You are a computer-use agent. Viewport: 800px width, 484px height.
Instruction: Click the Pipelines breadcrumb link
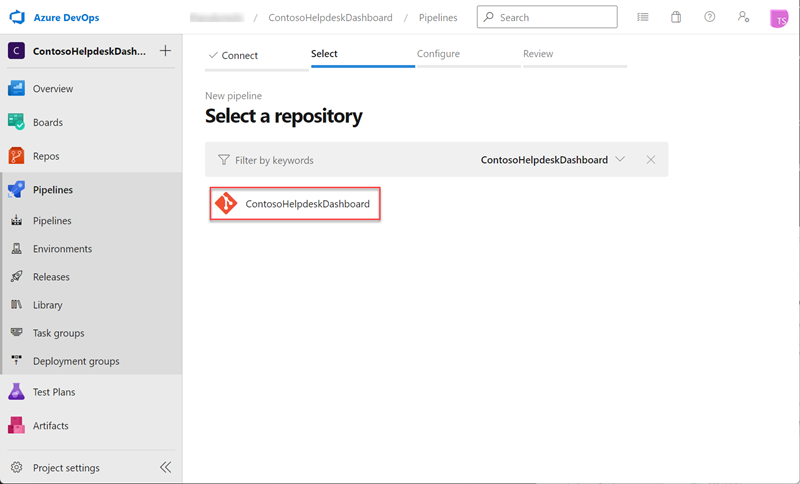click(438, 17)
